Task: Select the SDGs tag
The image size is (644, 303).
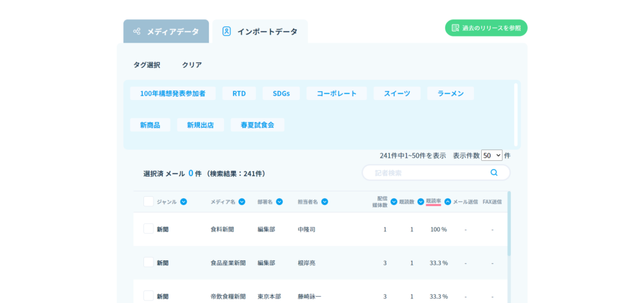Action: [x=281, y=93]
